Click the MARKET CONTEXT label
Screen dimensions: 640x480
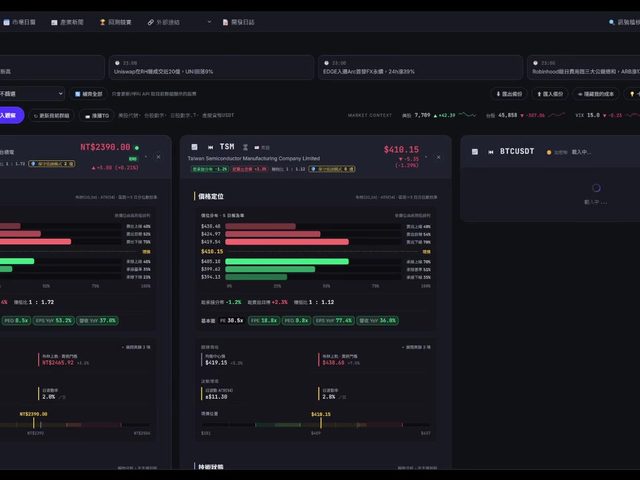click(x=369, y=116)
